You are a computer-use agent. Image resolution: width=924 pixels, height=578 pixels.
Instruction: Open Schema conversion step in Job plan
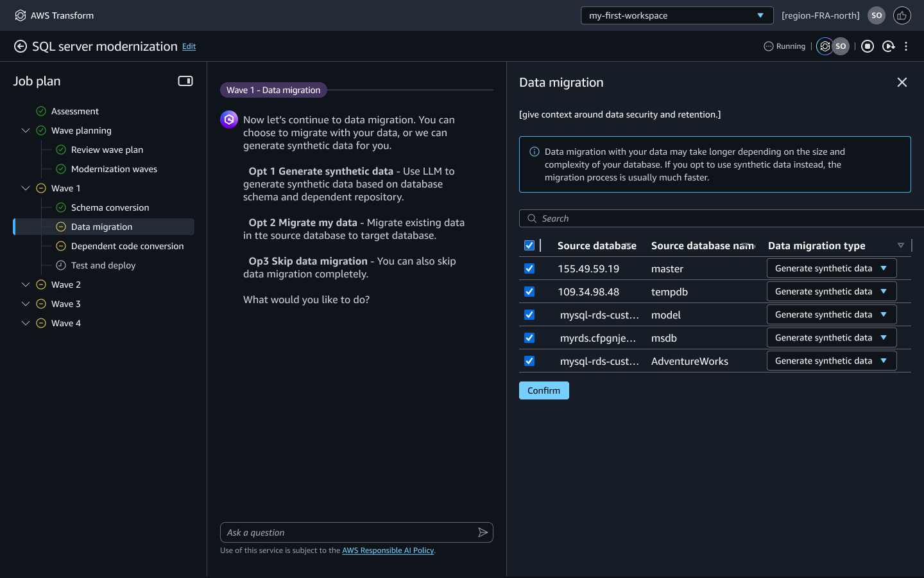click(110, 207)
